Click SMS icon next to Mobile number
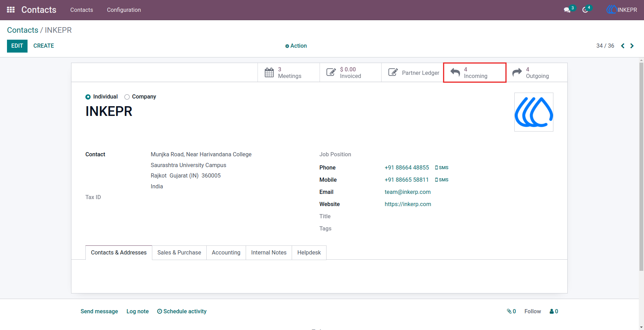 click(442, 180)
